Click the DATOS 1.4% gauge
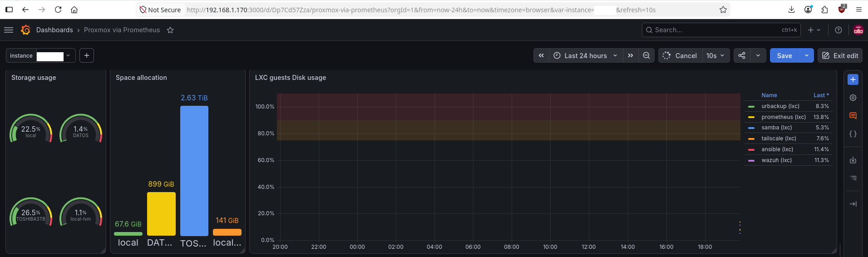The width and height of the screenshot is (868, 257). (x=81, y=129)
